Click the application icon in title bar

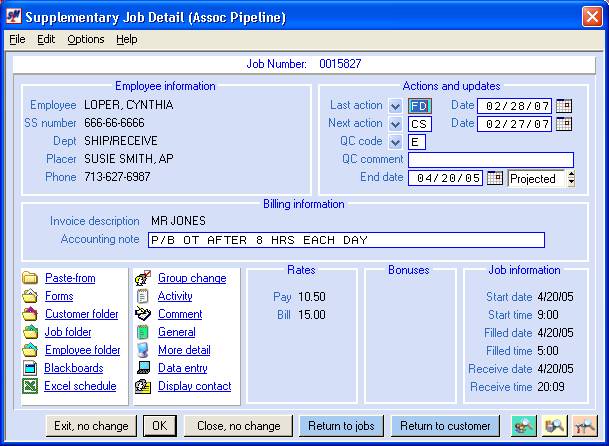pos(13,17)
